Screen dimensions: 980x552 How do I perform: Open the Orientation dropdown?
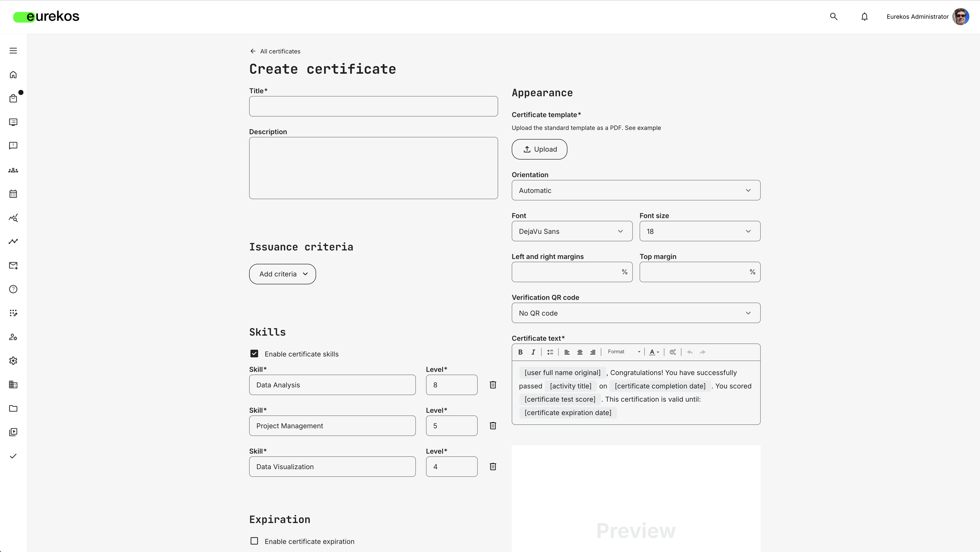[636, 190]
